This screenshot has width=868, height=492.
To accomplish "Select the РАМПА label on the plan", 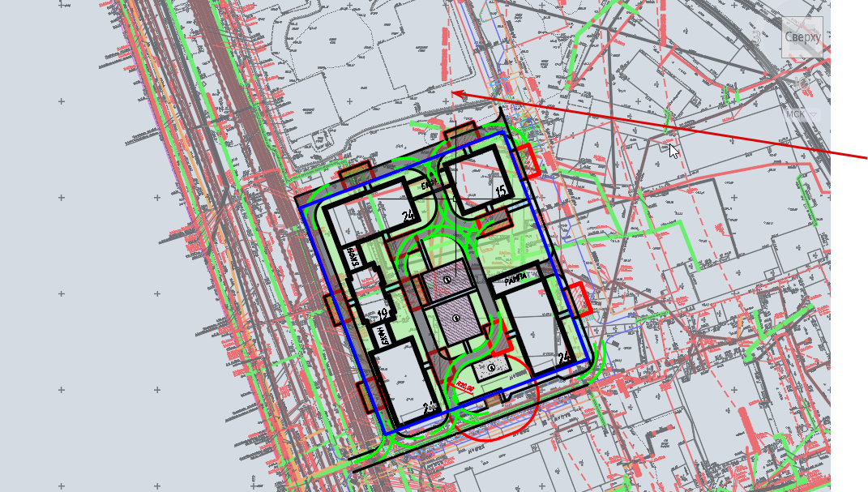I will pyautogui.click(x=516, y=280).
